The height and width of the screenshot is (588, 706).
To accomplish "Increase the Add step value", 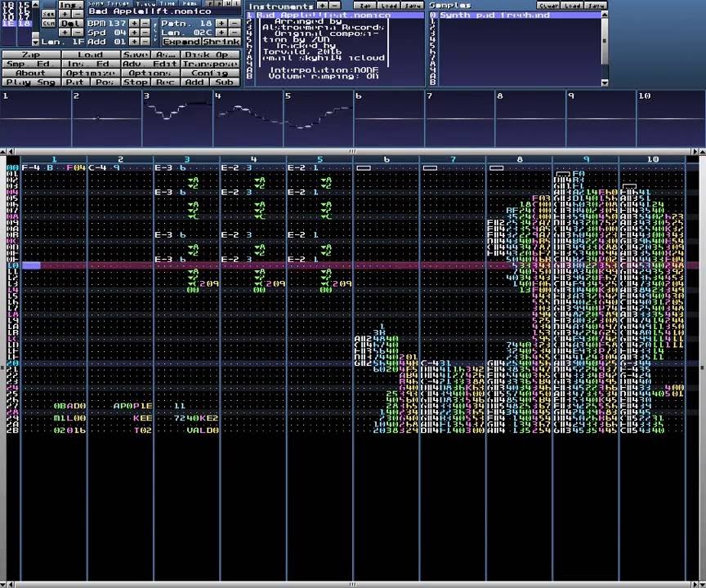I will 134,42.
